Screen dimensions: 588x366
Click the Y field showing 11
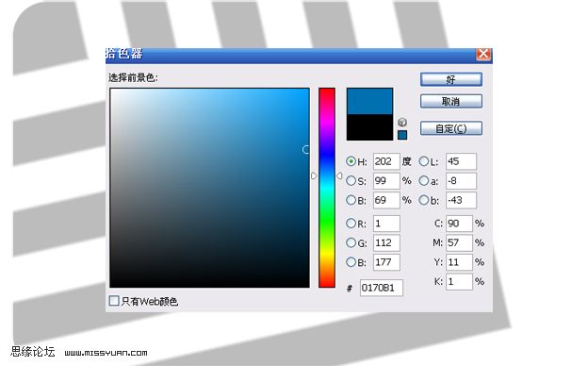460,262
